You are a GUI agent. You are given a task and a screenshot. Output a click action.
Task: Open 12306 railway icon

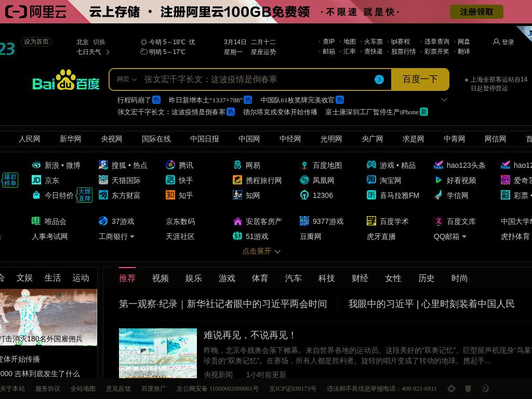(x=304, y=195)
